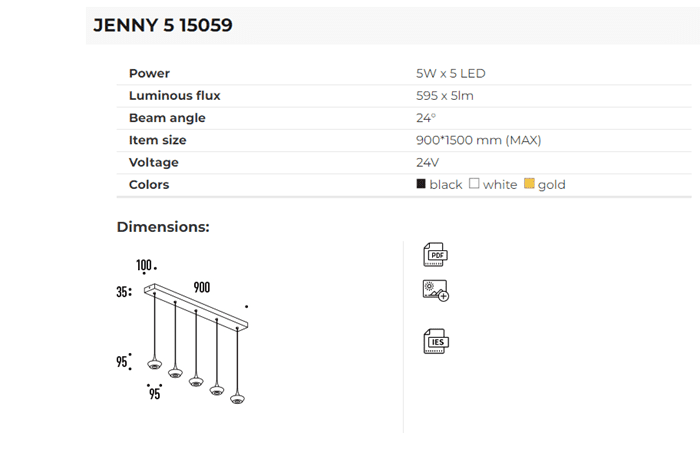Click the 900 length label in drawing
The height and width of the screenshot is (466, 700).
201,287
